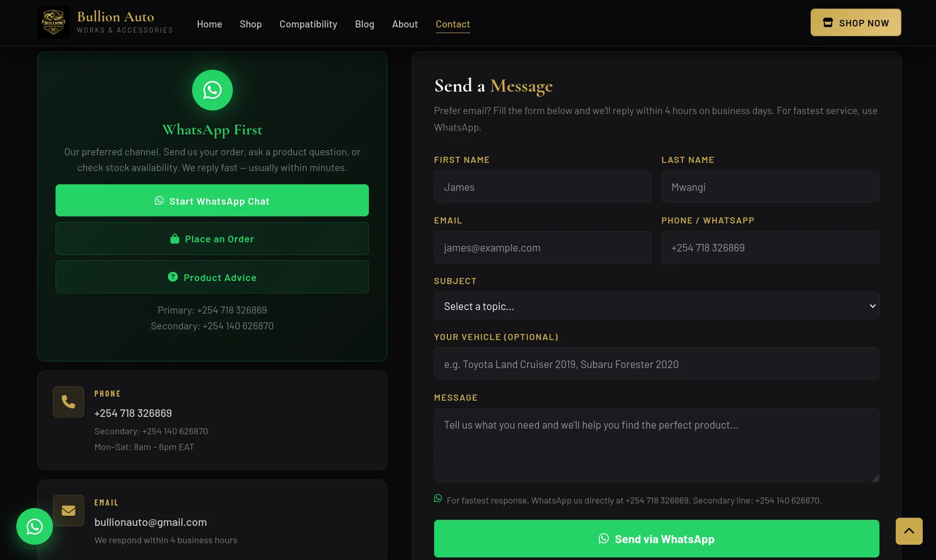Screen dimensions: 936x560
Task: Click the WhatsApp icon above WhatsApp First
Action: point(212,90)
